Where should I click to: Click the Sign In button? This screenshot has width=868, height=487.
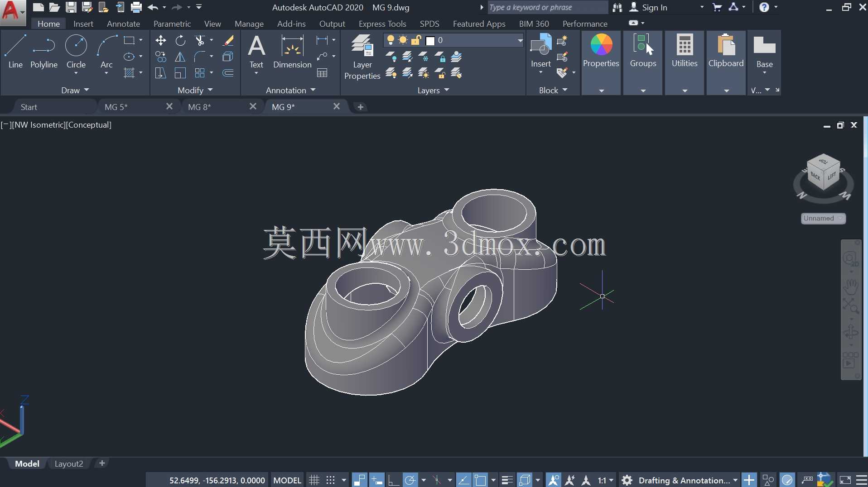click(649, 7)
